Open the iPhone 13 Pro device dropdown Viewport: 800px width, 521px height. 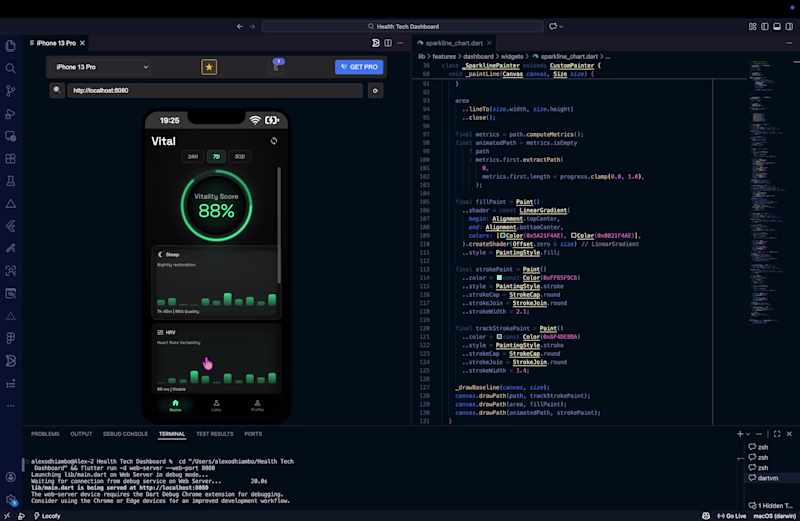[x=101, y=67]
